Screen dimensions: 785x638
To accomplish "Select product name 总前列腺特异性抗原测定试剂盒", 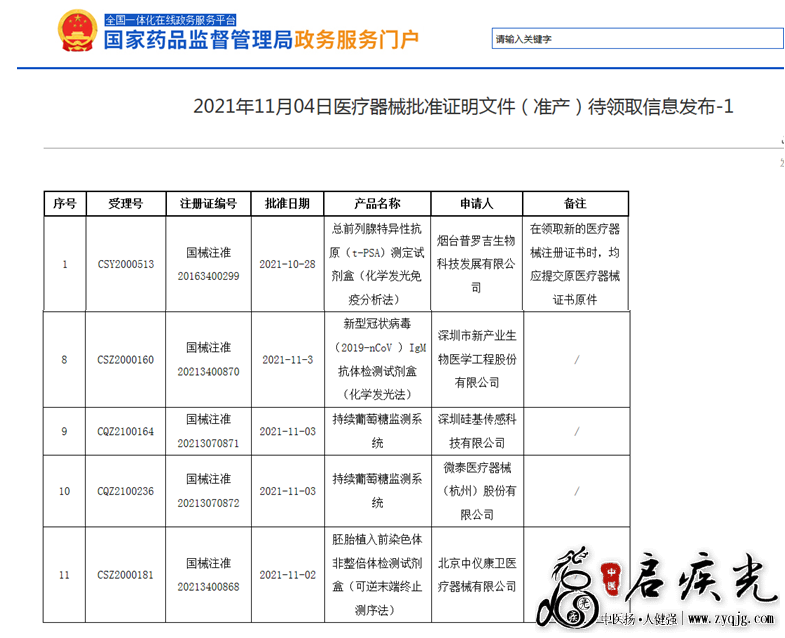I will (x=377, y=264).
